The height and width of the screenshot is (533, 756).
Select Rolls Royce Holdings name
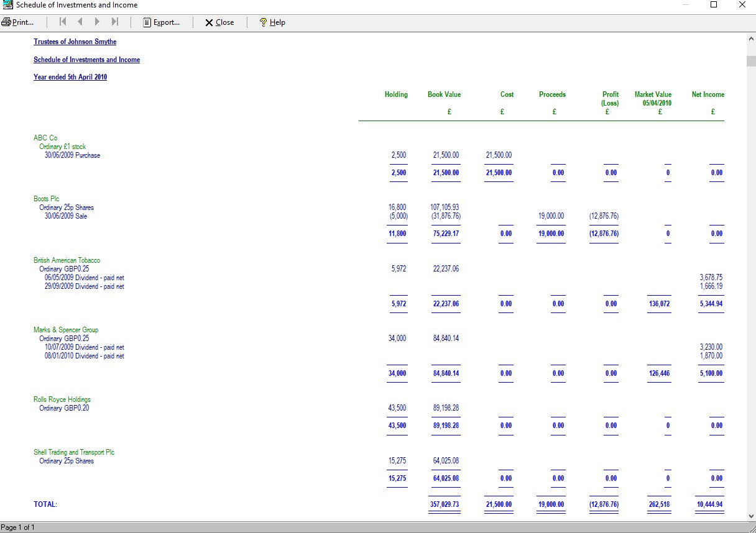pyautogui.click(x=62, y=399)
